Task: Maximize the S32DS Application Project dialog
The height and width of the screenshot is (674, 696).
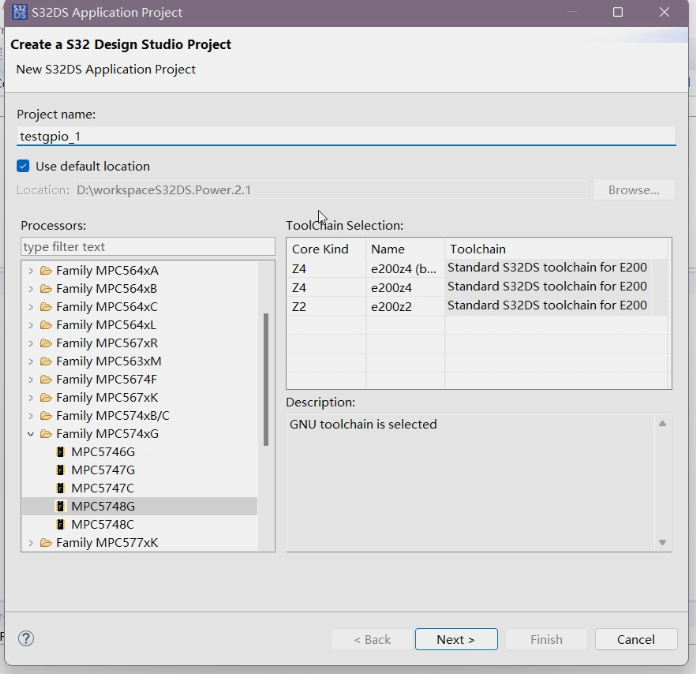Action: click(x=618, y=12)
